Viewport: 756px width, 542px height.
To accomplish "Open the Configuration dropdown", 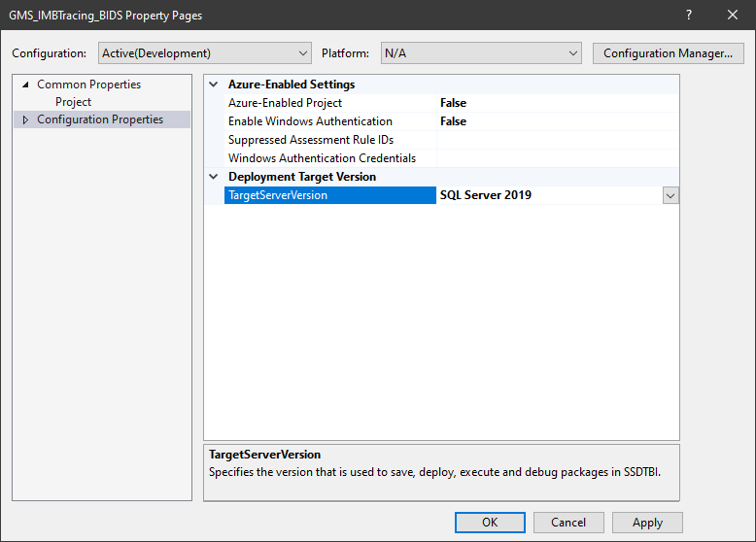I will (x=204, y=53).
